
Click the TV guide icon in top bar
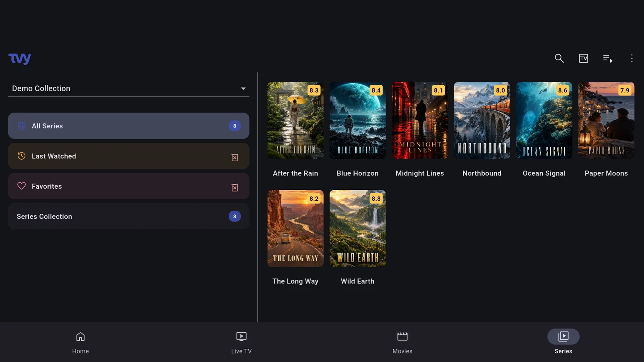point(583,58)
